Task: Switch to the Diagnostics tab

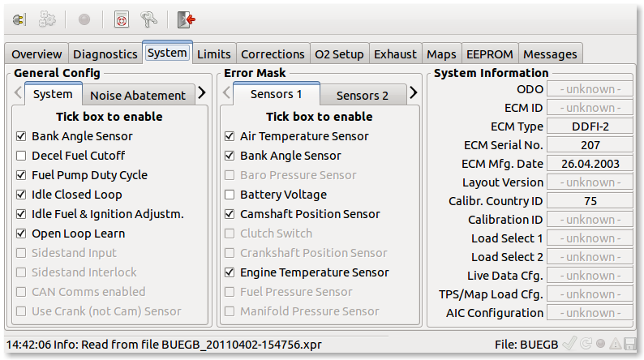Action: 105,54
